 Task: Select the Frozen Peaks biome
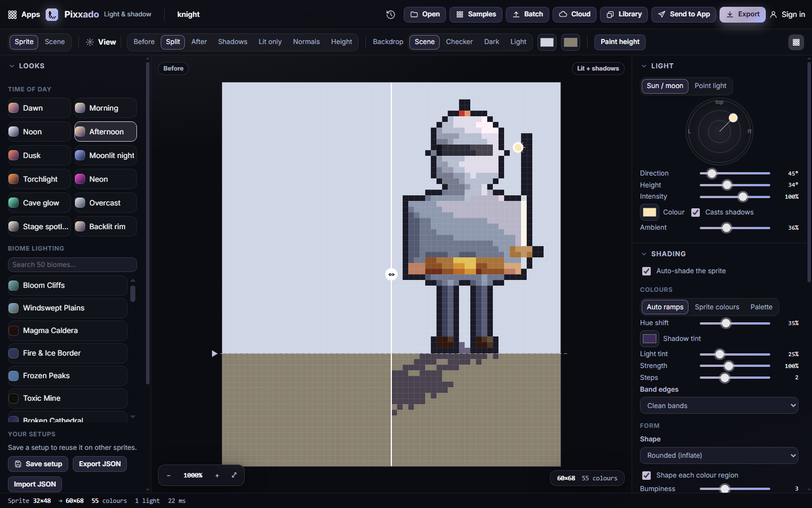click(68, 376)
